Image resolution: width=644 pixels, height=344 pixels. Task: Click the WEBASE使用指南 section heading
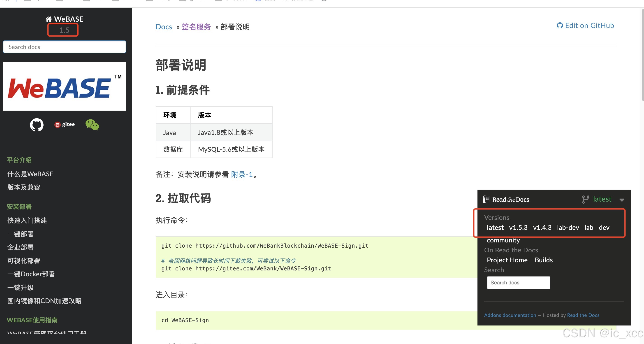coord(32,320)
